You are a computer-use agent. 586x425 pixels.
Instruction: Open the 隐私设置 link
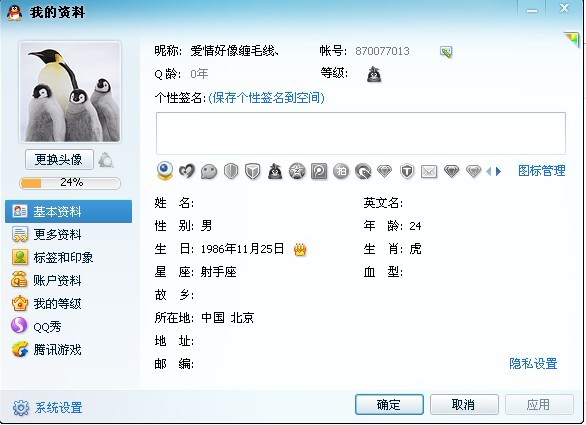click(533, 363)
